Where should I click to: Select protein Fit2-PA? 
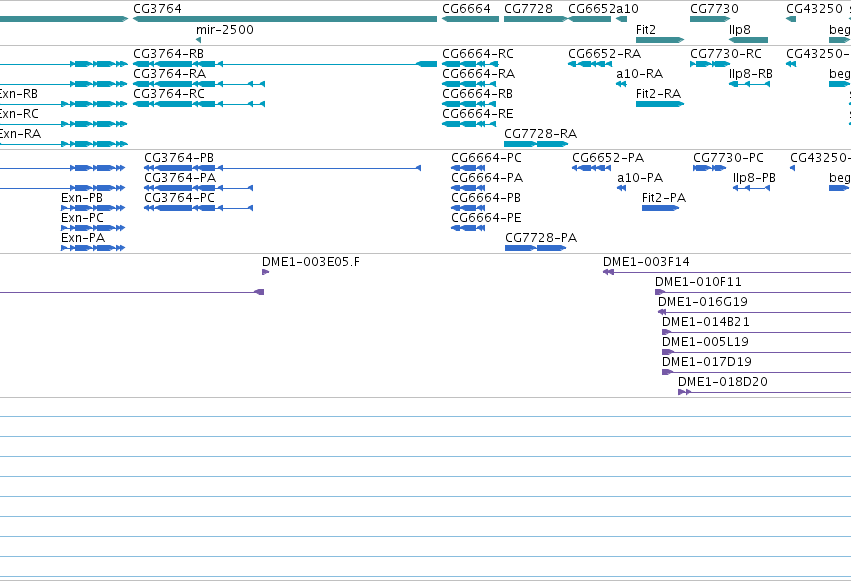(661, 208)
